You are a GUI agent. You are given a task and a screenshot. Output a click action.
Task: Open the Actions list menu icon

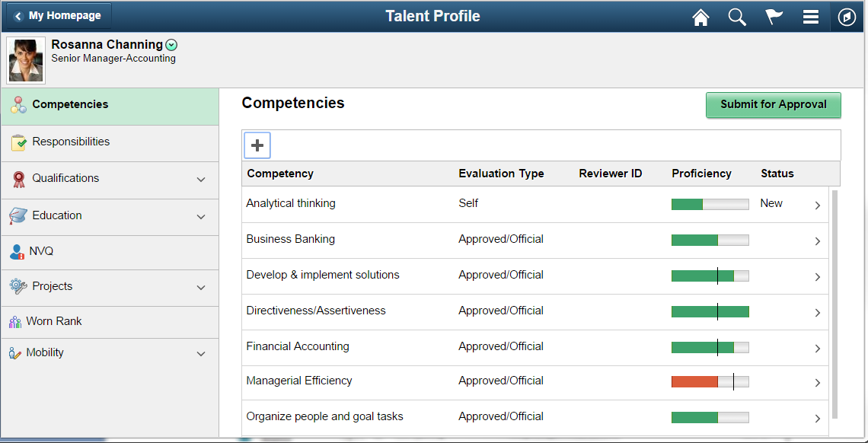click(810, 18)
